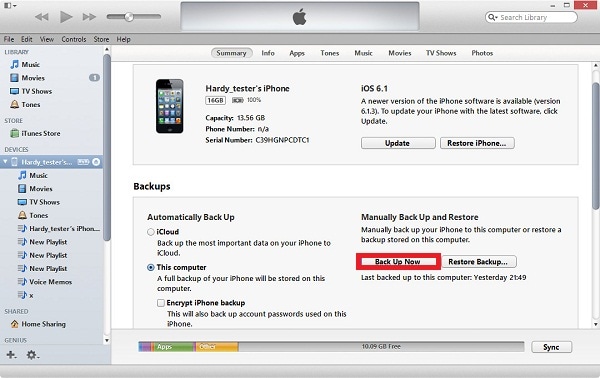
Task: Click the sidebar scroll down arrow
Action: point(107,340)
